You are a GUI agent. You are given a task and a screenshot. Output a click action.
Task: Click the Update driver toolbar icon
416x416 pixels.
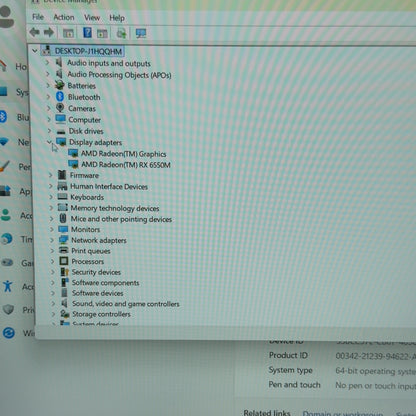pyautogui.click(x=121, y=33)
